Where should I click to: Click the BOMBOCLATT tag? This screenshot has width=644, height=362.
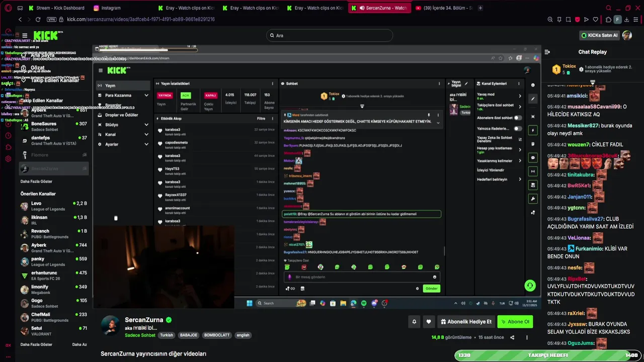point(217,335)
